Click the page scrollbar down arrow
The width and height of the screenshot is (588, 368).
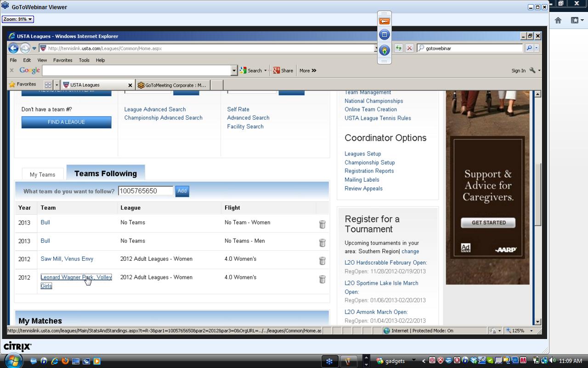(x=537, y=322)
